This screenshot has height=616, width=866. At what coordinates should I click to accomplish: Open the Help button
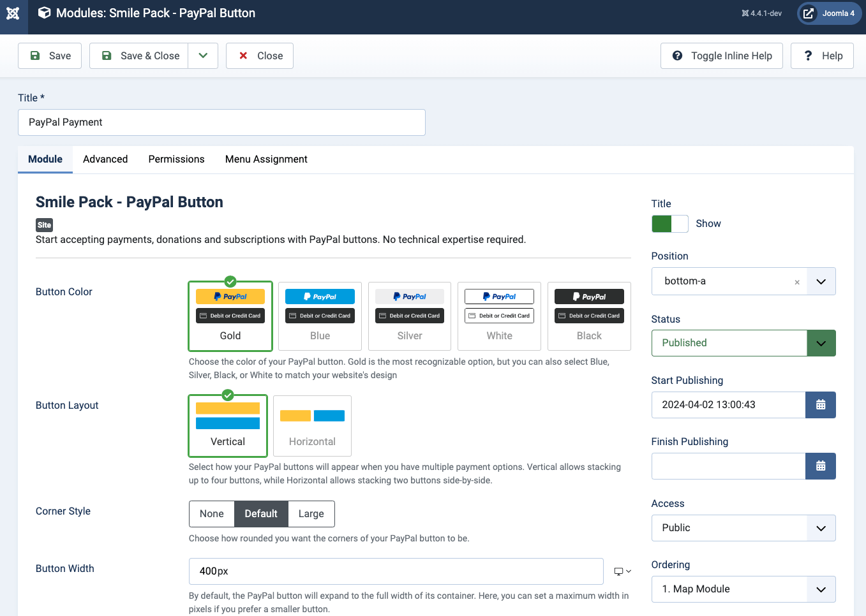pyautogui.click(x=822, y=56)
